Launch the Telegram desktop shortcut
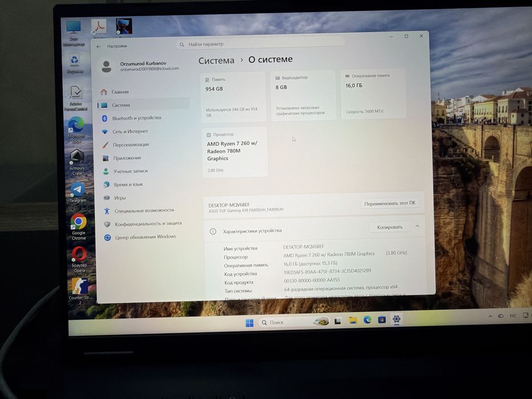 point(78,193)
